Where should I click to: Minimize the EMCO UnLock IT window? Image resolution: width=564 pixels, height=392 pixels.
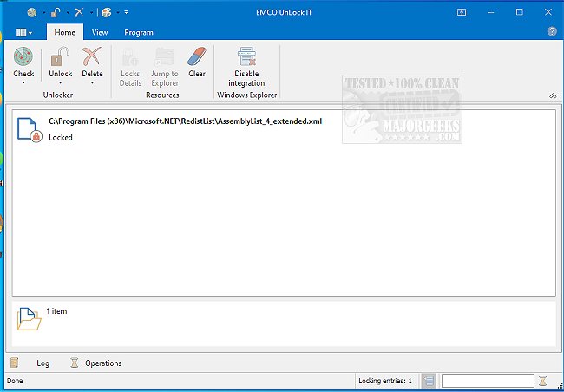pos(491,13)
